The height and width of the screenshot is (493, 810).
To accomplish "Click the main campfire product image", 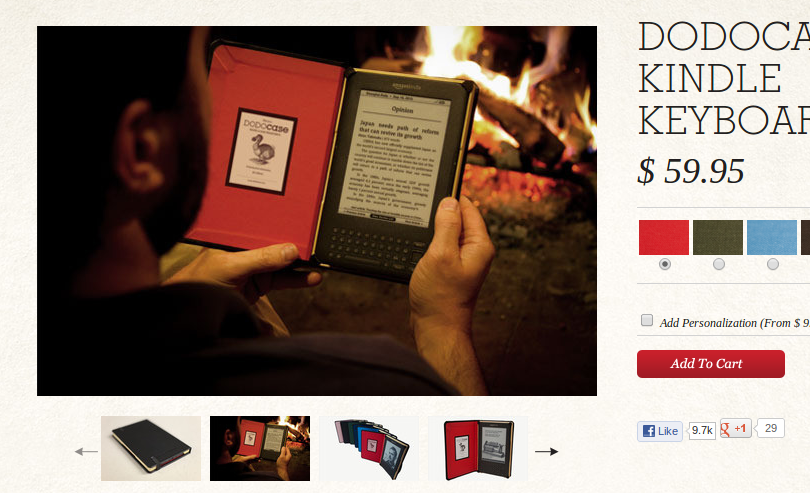I will click(x=317, y=211).
